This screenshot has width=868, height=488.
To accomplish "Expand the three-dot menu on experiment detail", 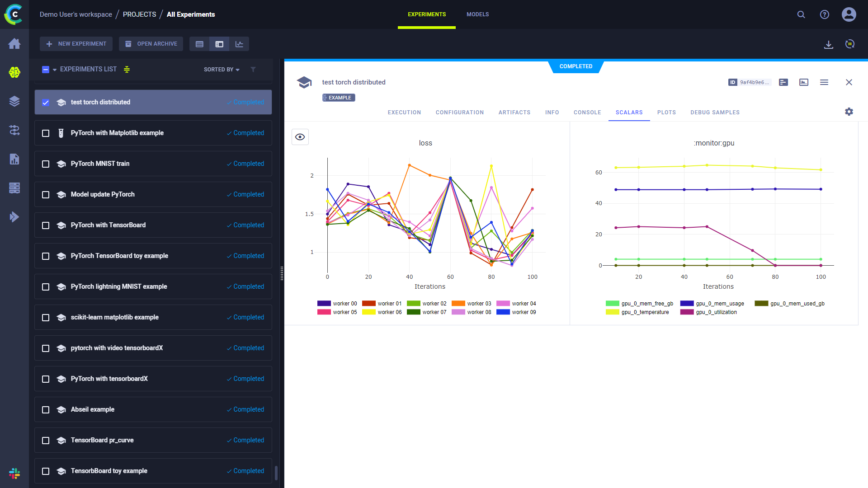I will click(825, 82).
